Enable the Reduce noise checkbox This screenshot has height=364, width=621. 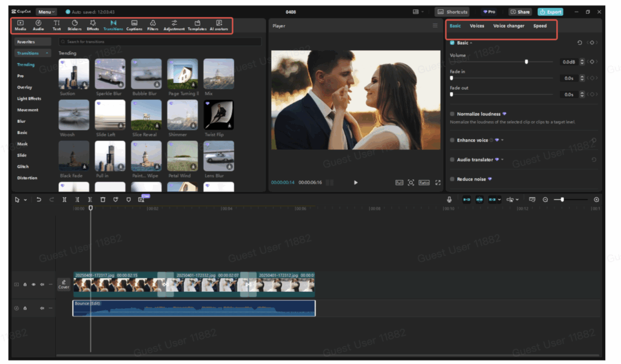[452, 179]
